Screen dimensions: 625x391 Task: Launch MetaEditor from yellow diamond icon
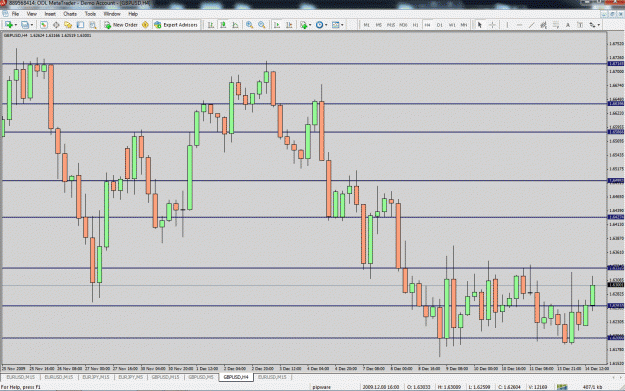[145, 25]
